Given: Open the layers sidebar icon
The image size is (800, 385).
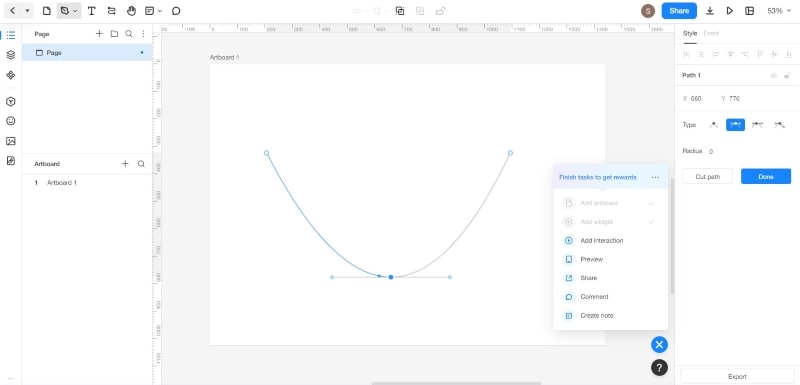Looking at the screenshot, I should (x=11, y=55).
